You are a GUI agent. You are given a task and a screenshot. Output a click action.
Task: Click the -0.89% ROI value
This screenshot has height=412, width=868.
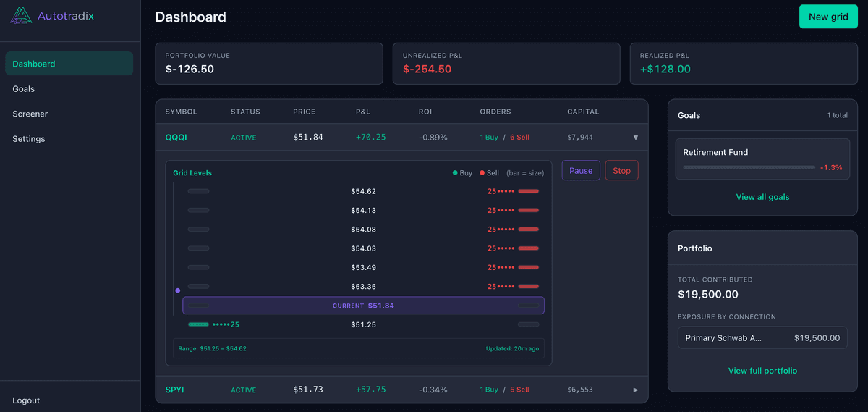click(433, 138)
